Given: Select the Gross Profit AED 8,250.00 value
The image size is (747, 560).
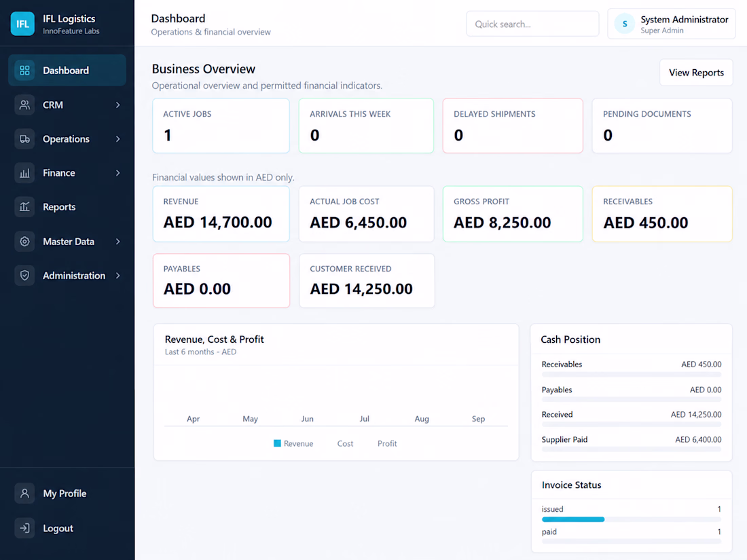Looking at the screenshot, I should (502, 223).
